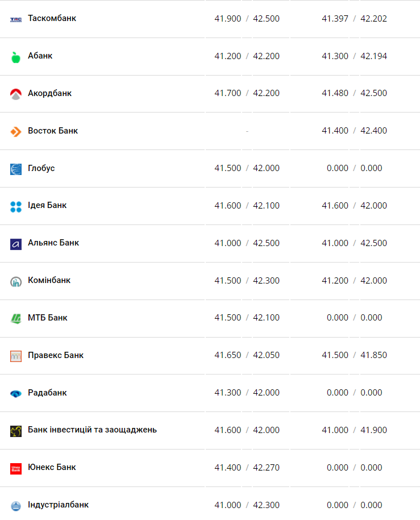Screen dimensions: 420x520
Task: Select the Глобус rate 41.500 / 42.000
Action: click(x=247, y=168)
